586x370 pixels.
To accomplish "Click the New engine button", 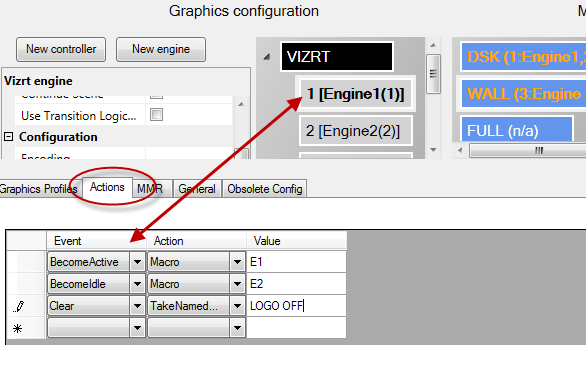I will pyautogui.click(x=161, y=49).
